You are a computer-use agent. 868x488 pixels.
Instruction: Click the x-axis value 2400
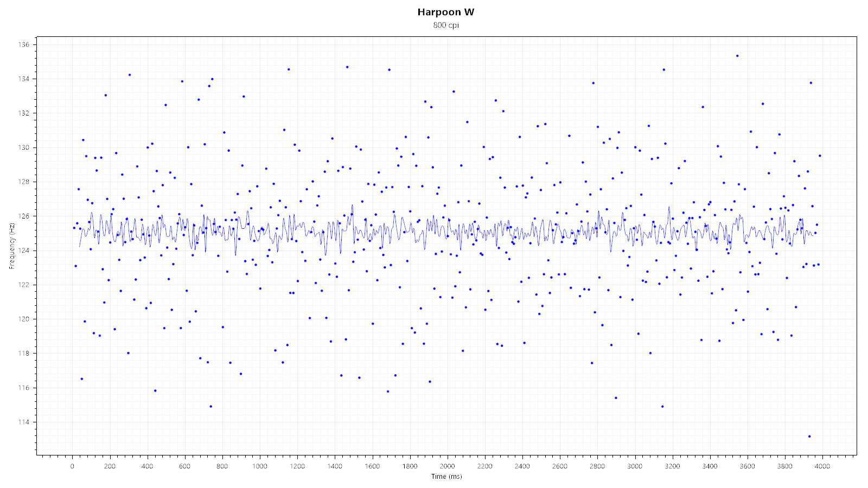click(522, 466)
